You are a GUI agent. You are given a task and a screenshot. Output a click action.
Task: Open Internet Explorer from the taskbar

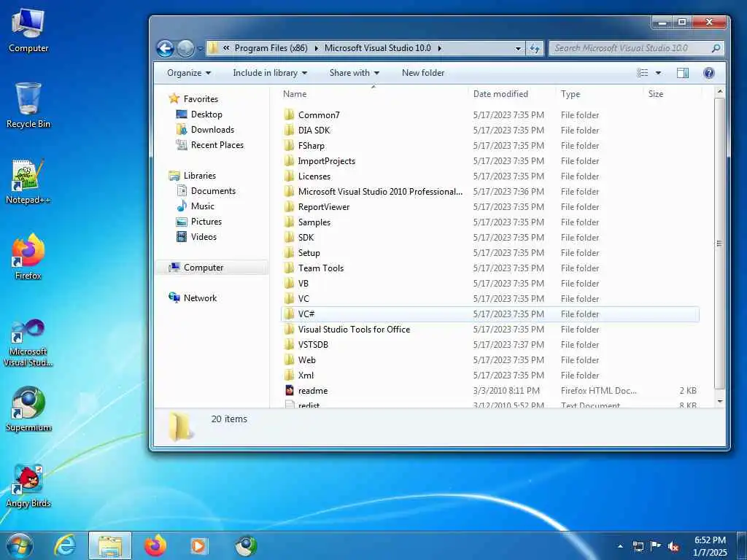(65, 546)
